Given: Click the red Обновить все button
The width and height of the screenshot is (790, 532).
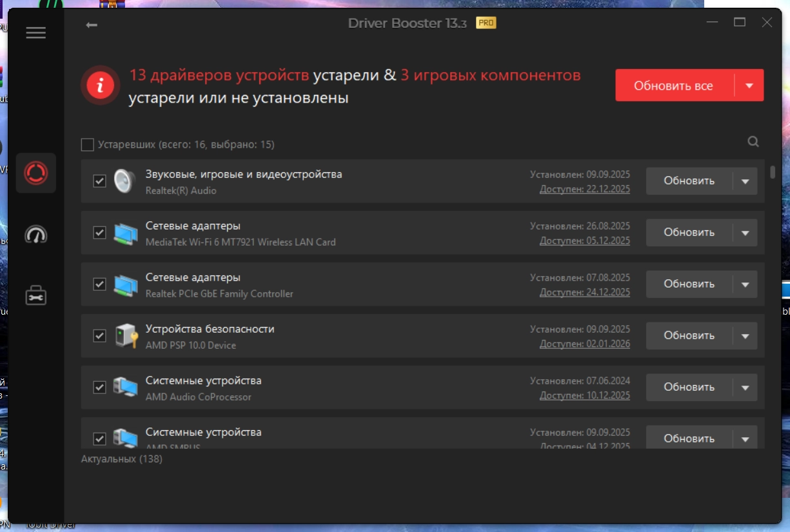Looking at the screenshot, I should point(674,85).
